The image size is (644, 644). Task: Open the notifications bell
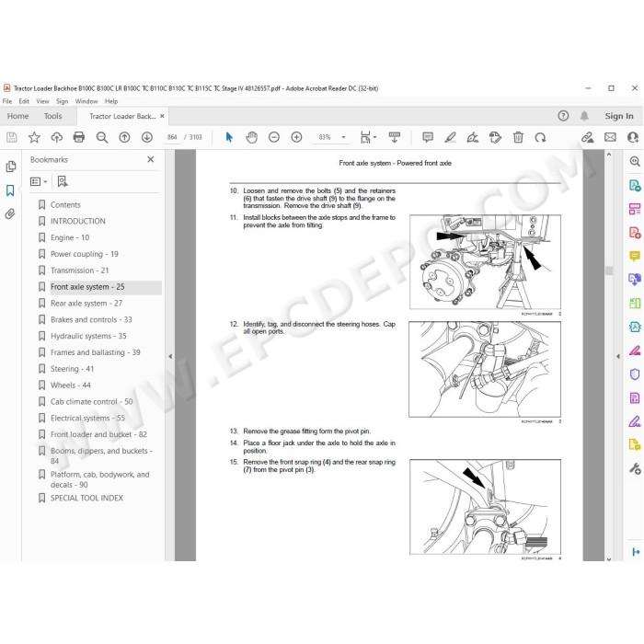coord(584,116)
